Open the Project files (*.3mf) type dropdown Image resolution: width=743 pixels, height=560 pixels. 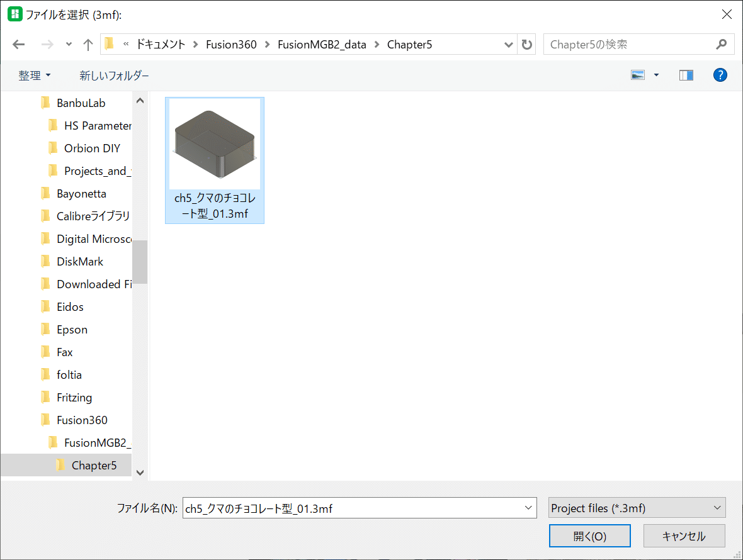point(637,508)
